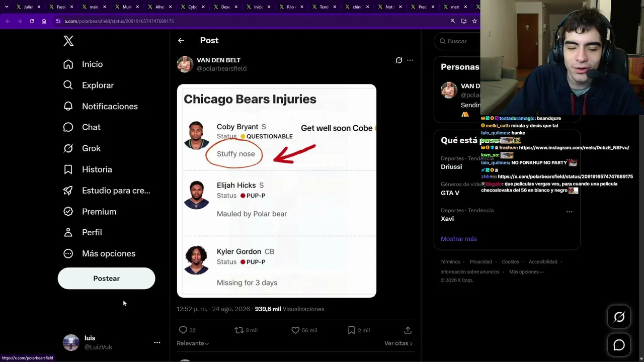Viewport: 644px width, 362px height.
Task: Click the zoom magnifier in the address bar
Action: [x=453, y=21]
